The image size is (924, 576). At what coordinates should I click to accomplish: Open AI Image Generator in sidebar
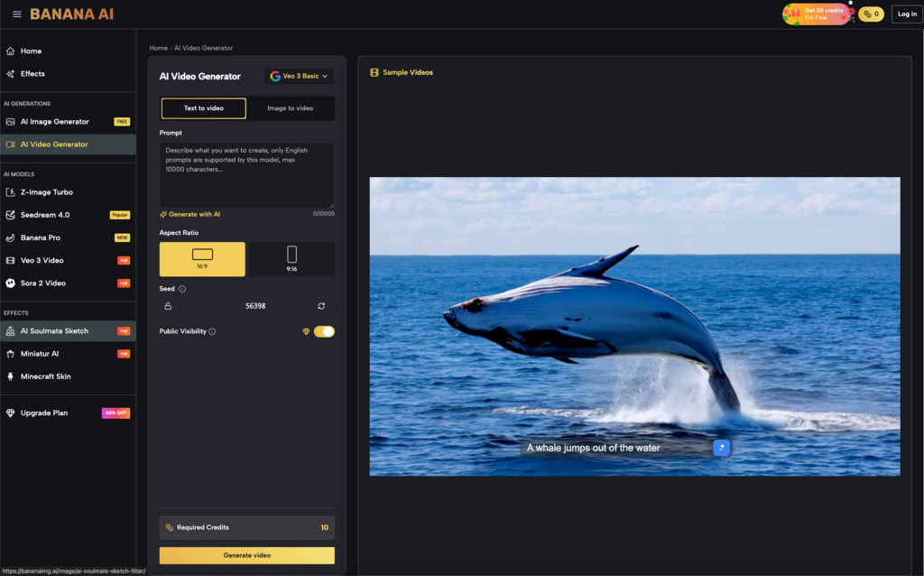click(55, 121)
